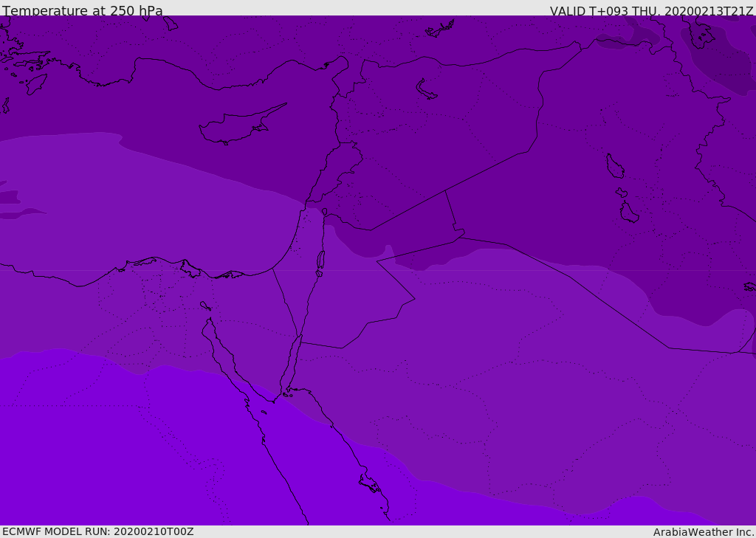The image size is (756, 538).
Task: Open the ArabiaWeather Inc. credit text
Action: coord(704,532)
